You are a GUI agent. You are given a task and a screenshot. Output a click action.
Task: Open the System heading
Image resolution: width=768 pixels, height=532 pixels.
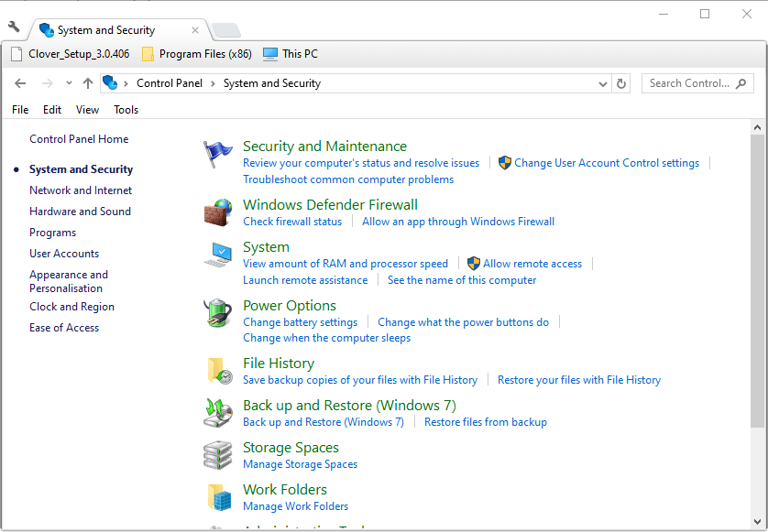266,247
